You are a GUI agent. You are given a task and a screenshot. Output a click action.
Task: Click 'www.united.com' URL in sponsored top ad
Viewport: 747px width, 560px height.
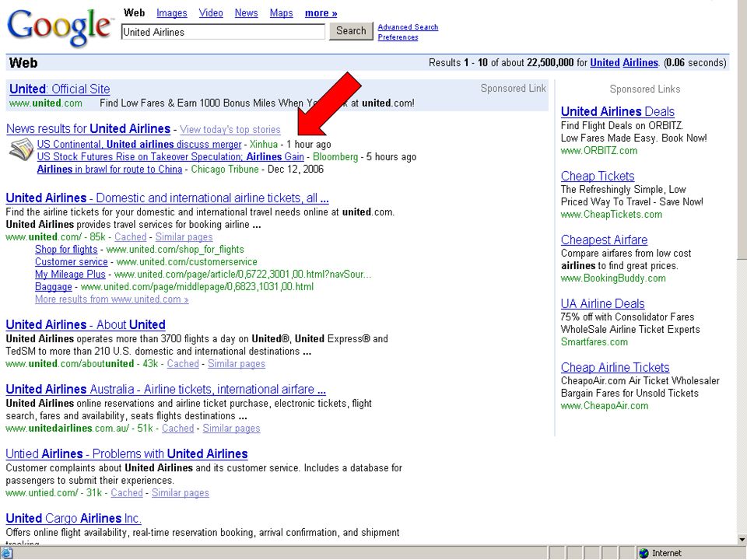click(46, 103)
